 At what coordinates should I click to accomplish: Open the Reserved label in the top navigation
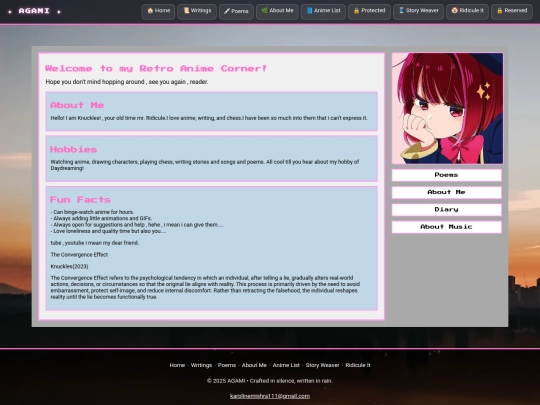pos(516,11)
